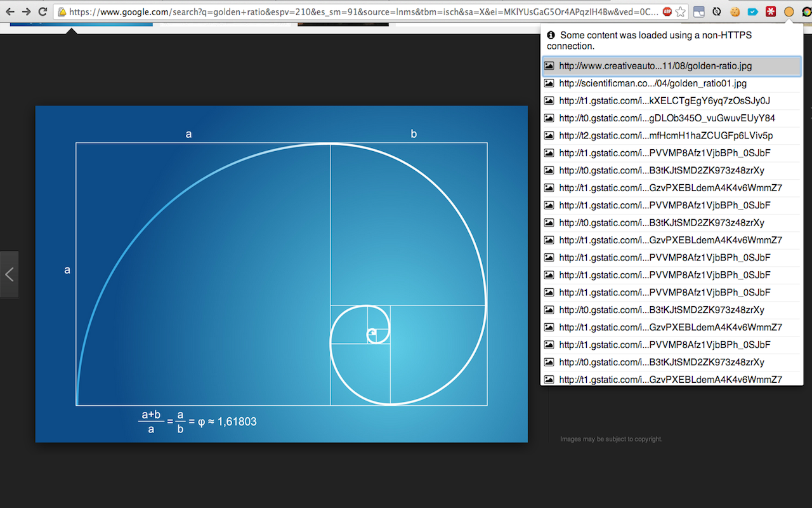Click the window-shaped extension icon beside the star
Viewport: 812px width, 508px height.
[698, 11]
